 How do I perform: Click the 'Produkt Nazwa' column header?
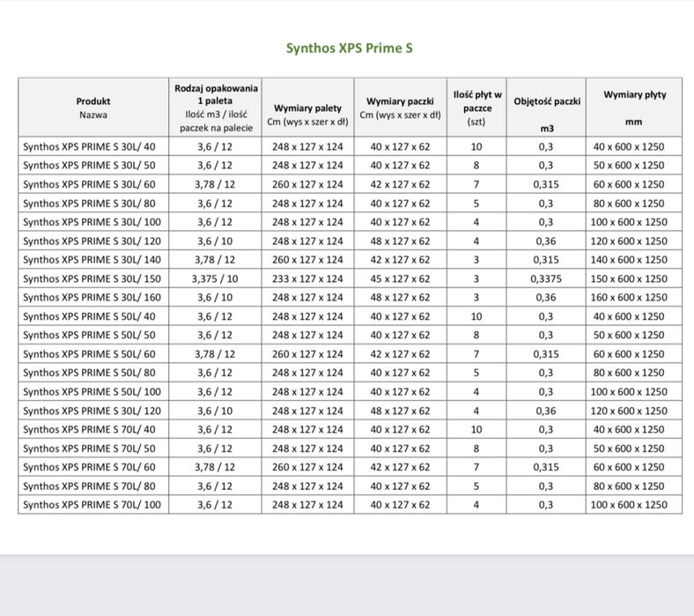pos(93,108)
